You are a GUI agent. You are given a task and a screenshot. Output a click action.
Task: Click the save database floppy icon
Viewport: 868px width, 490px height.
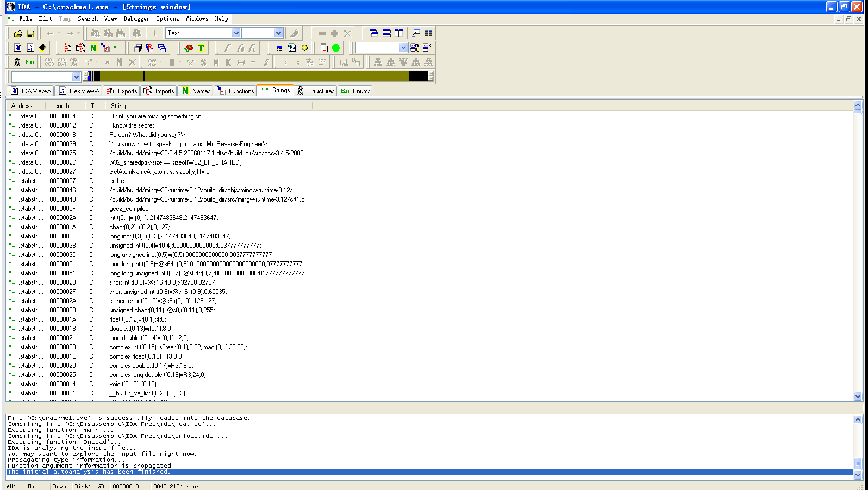(x=30, y=34)
